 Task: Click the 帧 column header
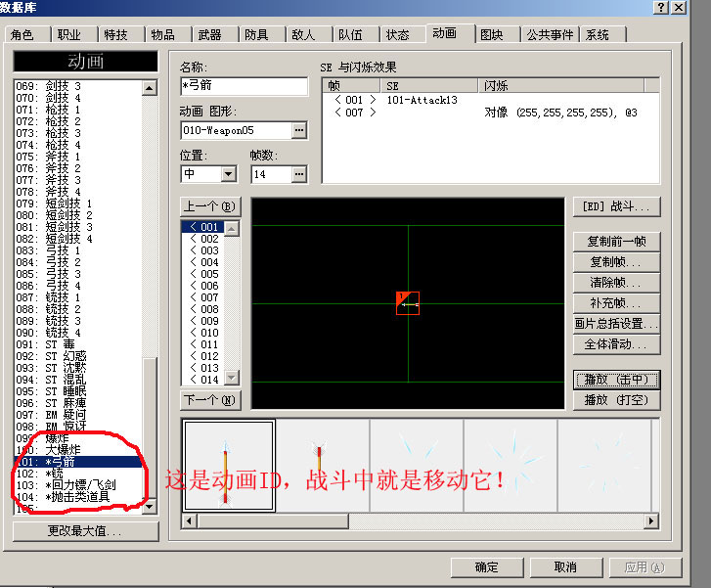(351, 86)
